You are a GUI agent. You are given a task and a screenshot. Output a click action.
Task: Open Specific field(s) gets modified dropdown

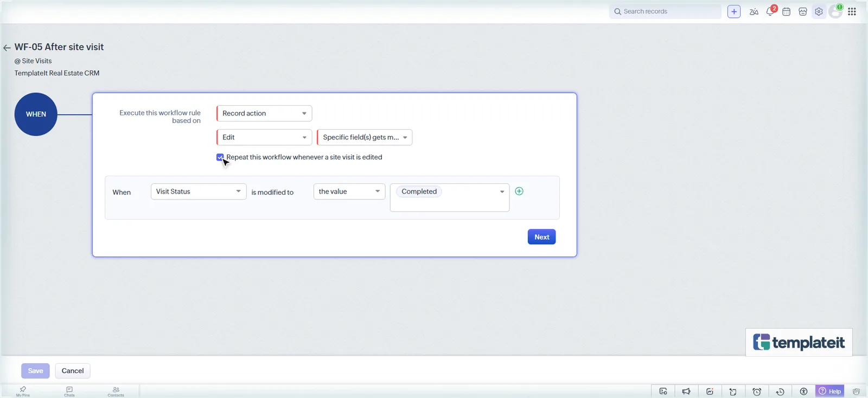coord(365,137)
